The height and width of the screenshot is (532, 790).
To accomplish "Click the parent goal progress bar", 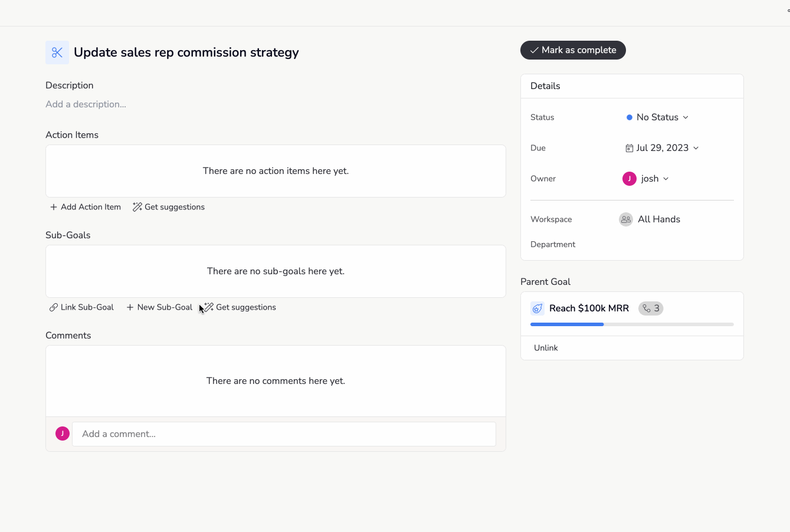I will pos(631,324).
